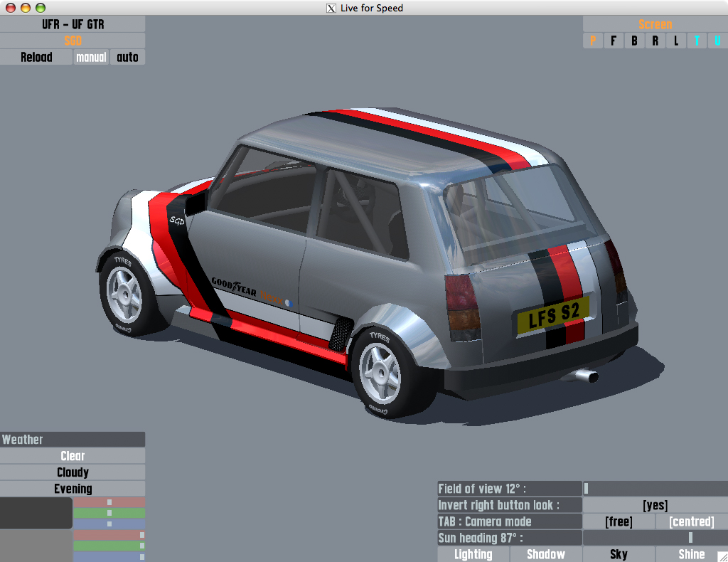
Task: Click the light grey color swatch
Action: click(x=36, y=546)
